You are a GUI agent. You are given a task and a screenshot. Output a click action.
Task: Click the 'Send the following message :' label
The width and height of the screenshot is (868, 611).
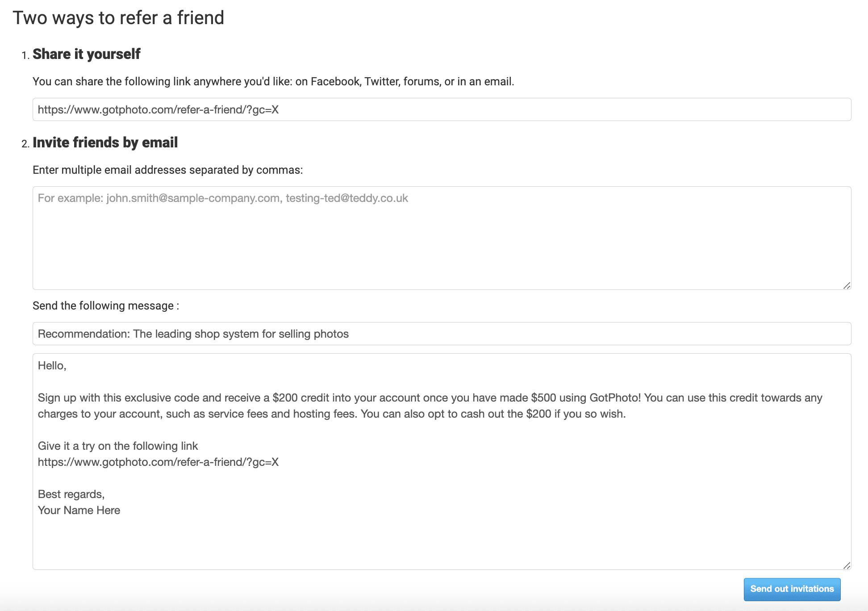[x=106, y=306]
